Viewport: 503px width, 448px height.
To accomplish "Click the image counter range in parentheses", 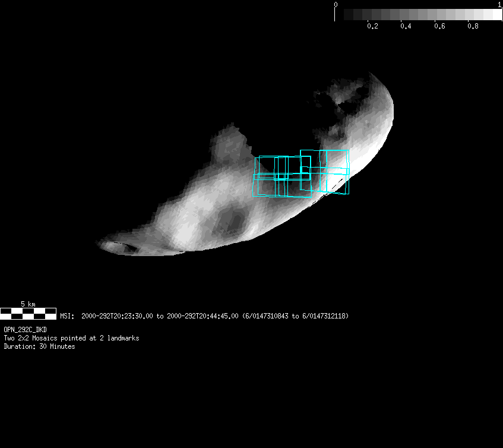I will [295, 316].
